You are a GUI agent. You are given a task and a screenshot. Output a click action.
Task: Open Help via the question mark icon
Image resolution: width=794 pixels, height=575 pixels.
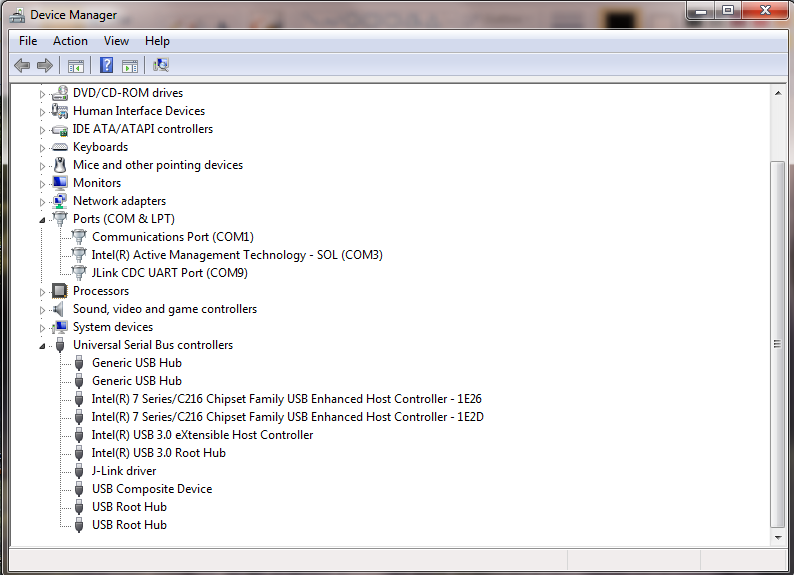click(x=106, y=66)
